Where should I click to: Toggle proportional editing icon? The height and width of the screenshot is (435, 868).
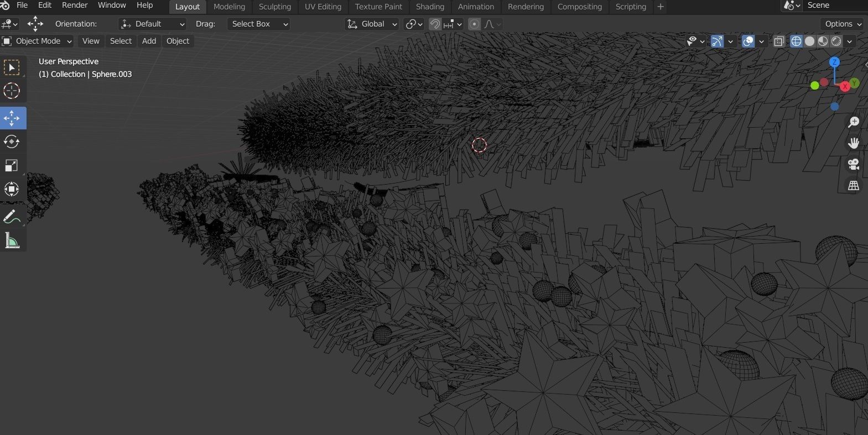[x=474, y=24]
